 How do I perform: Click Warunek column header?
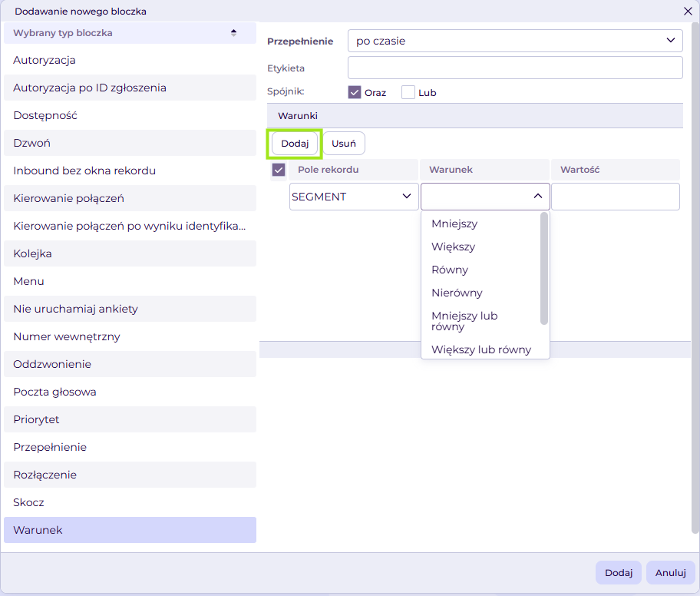coord(484,170)
